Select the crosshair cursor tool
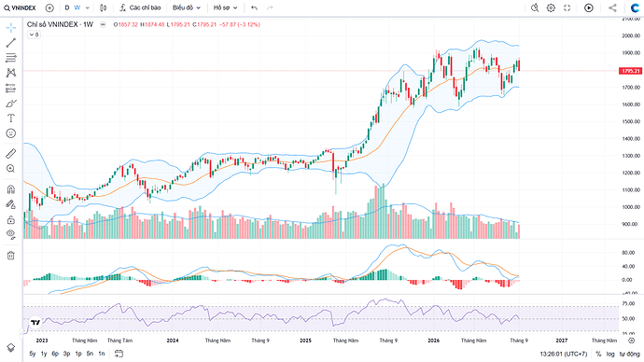Viewport: 644px width, 362px height. [11, 27]
